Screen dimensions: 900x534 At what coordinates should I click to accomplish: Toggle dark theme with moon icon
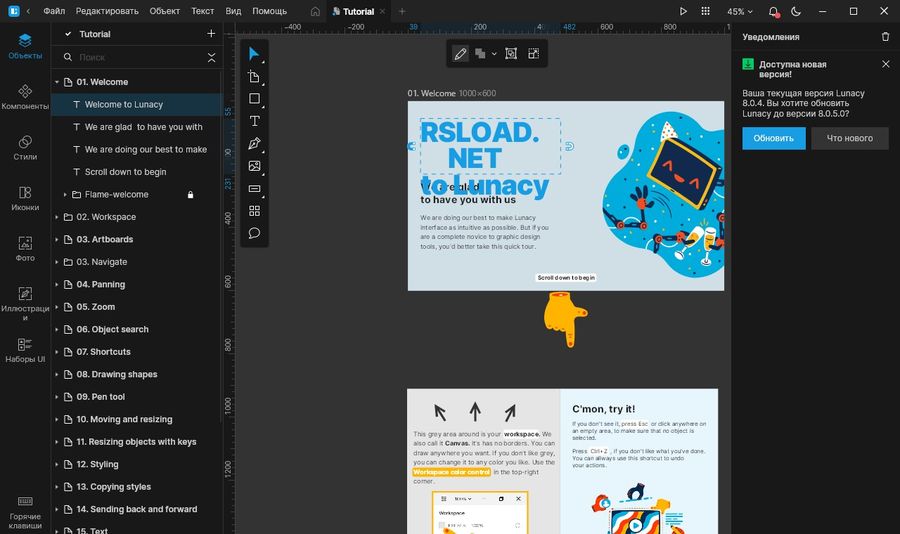[796, 11]
